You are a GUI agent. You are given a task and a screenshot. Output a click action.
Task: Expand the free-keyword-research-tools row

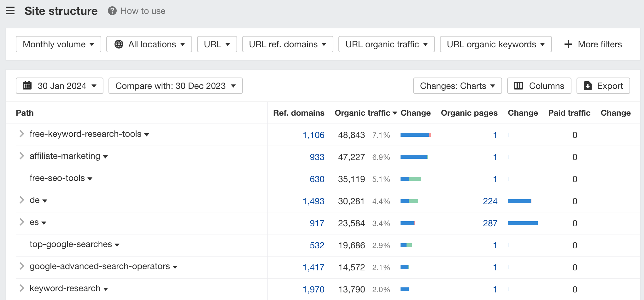[x=21, y=134]
